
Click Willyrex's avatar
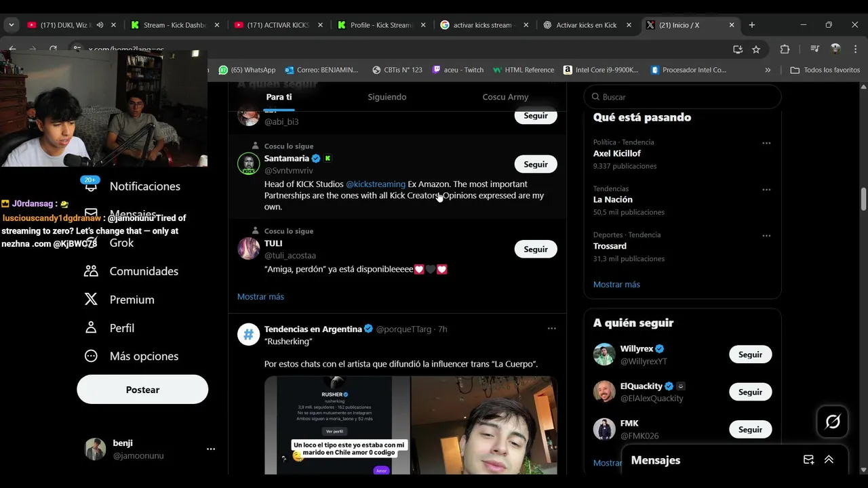[x=604, y=354]
